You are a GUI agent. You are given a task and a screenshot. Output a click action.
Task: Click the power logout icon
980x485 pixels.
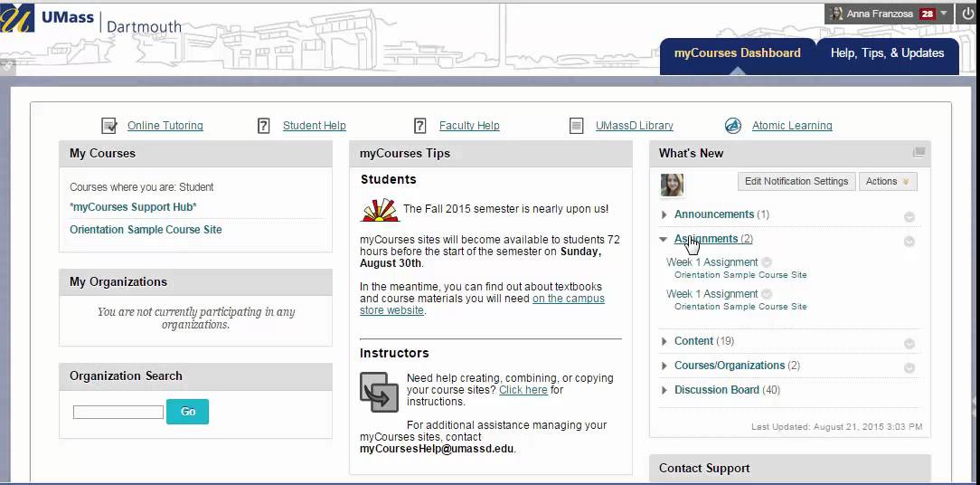pos(967,14)
